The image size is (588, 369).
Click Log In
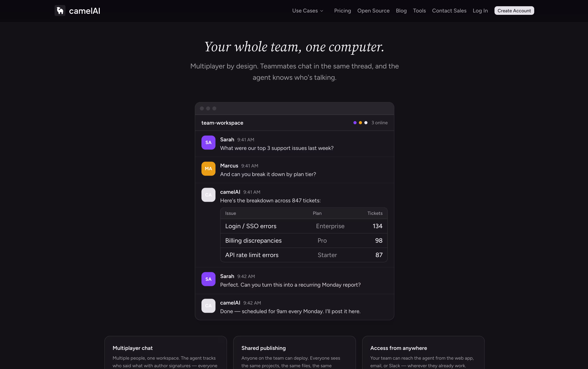480,11
